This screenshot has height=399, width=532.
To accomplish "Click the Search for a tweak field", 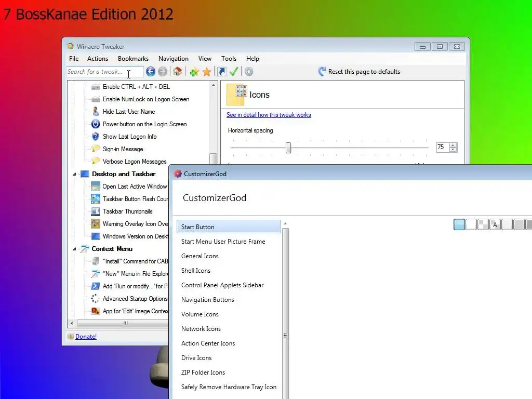I will (x=104, y=72).
